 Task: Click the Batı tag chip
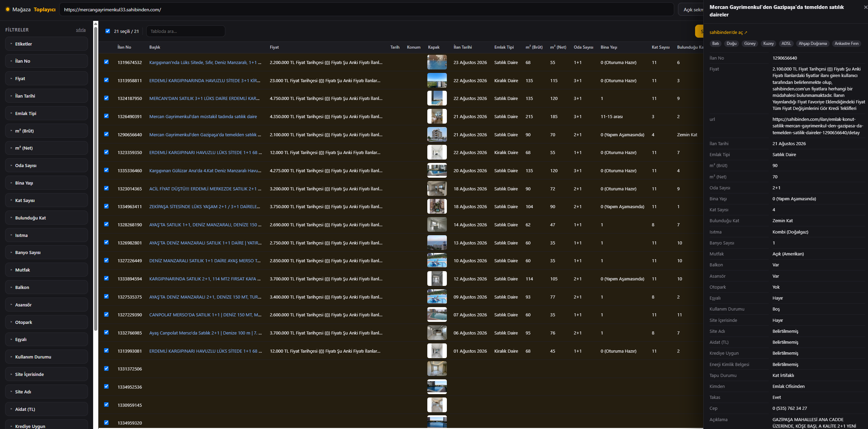[716, 43]
